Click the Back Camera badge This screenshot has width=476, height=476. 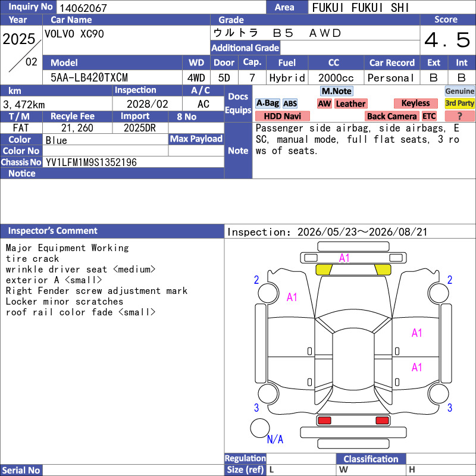[392, 116]
